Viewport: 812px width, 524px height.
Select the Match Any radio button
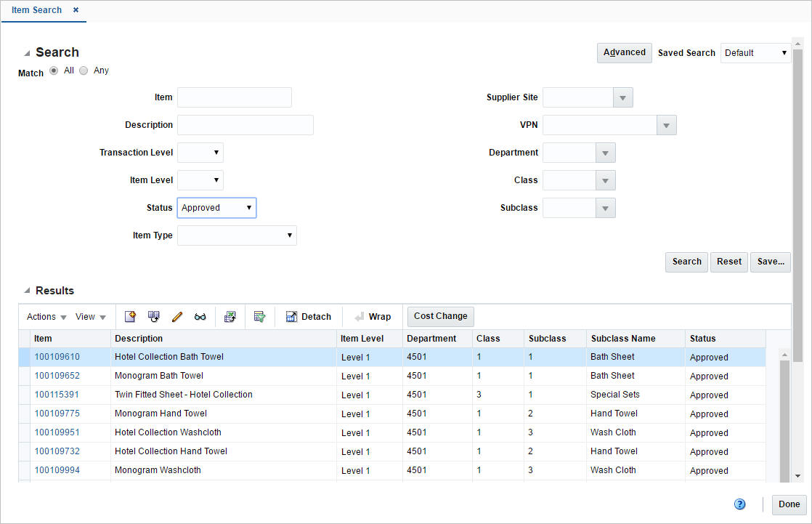point(84,70)
